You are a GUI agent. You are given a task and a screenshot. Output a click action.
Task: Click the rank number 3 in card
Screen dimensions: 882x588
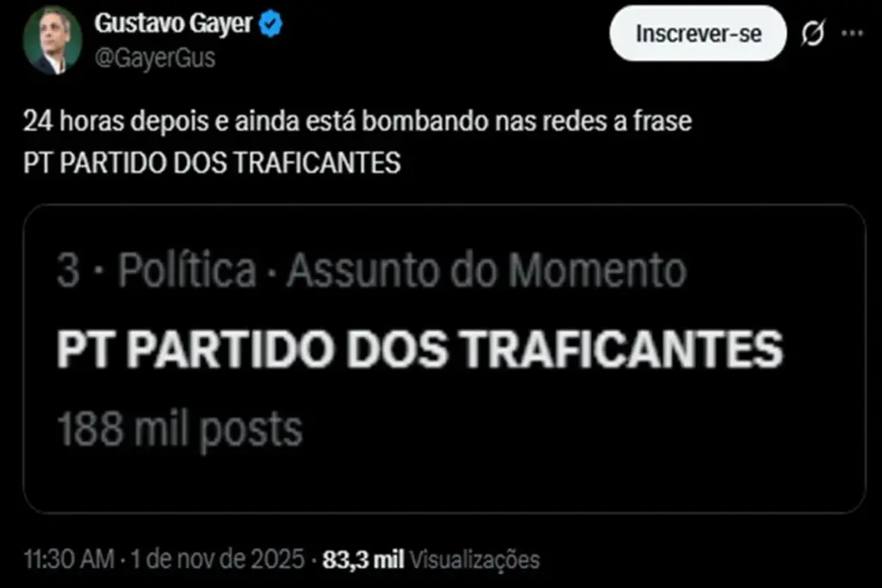tap(68, 271)
